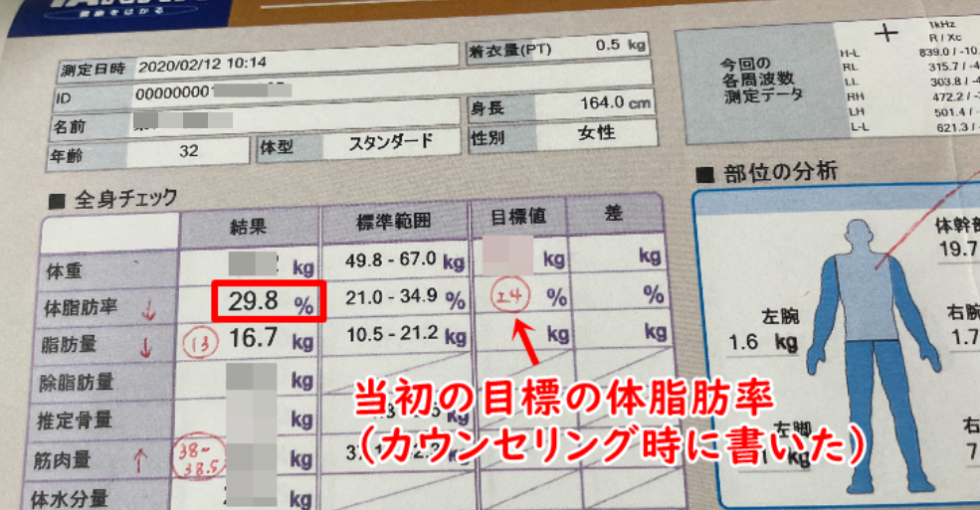Image resolution: width=980 pixels, height=510 pixels.
Task: Select the 推定骨量 row label
Action: 75,421
